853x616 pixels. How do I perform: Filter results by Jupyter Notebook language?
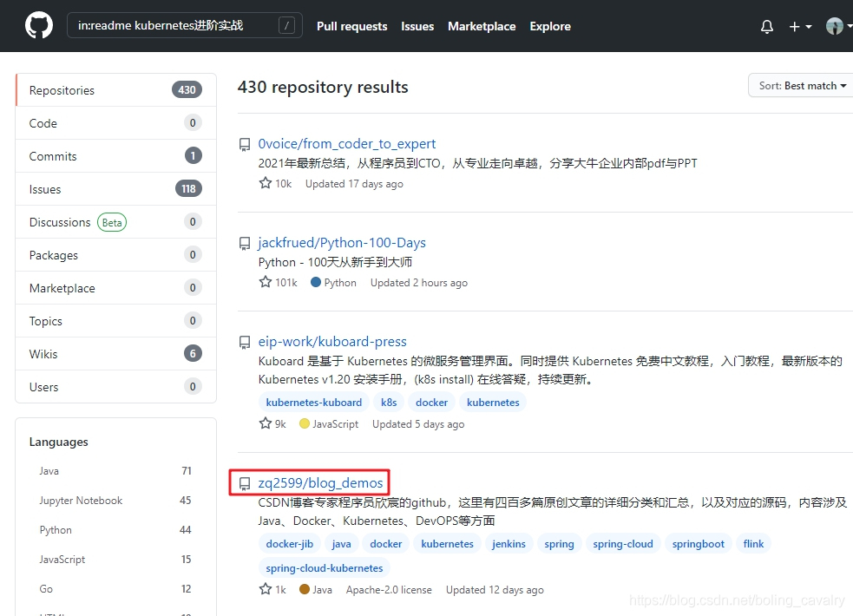(115, 501)
